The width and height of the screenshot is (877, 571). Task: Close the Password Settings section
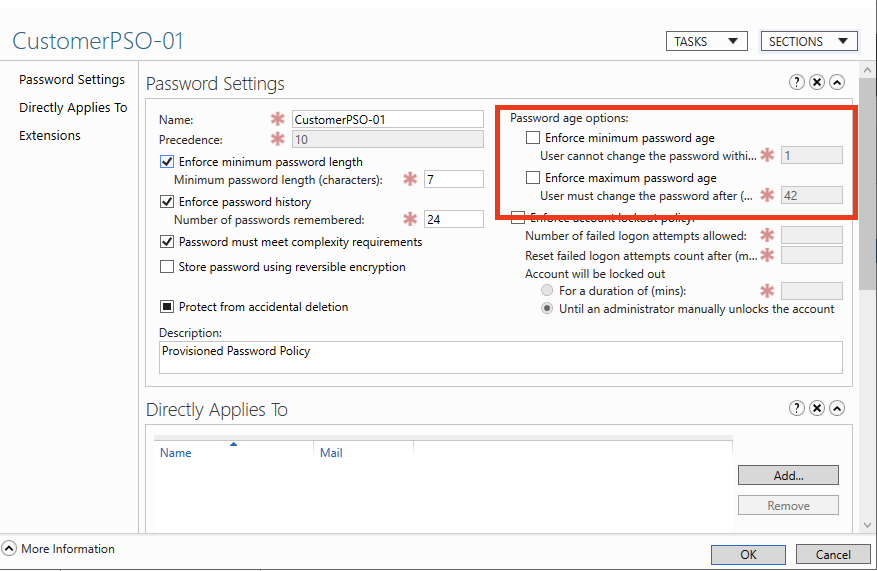click(x=817, y=83)
